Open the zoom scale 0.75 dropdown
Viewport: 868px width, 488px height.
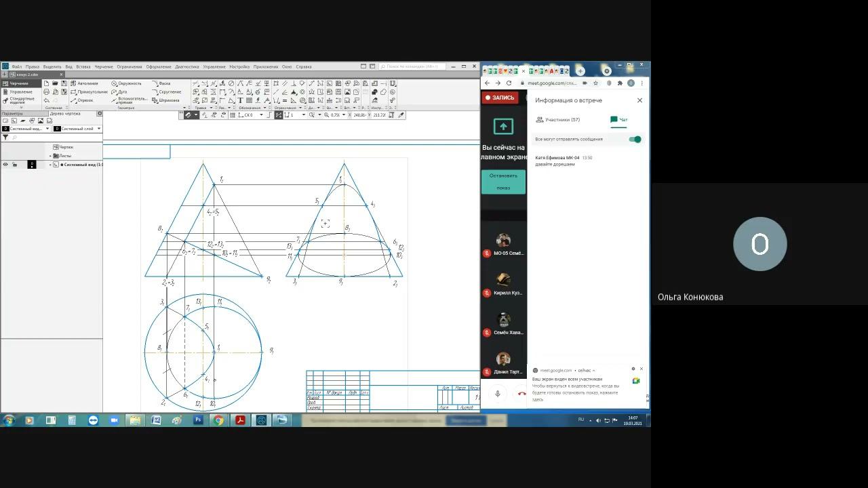[x=343, y=115]
